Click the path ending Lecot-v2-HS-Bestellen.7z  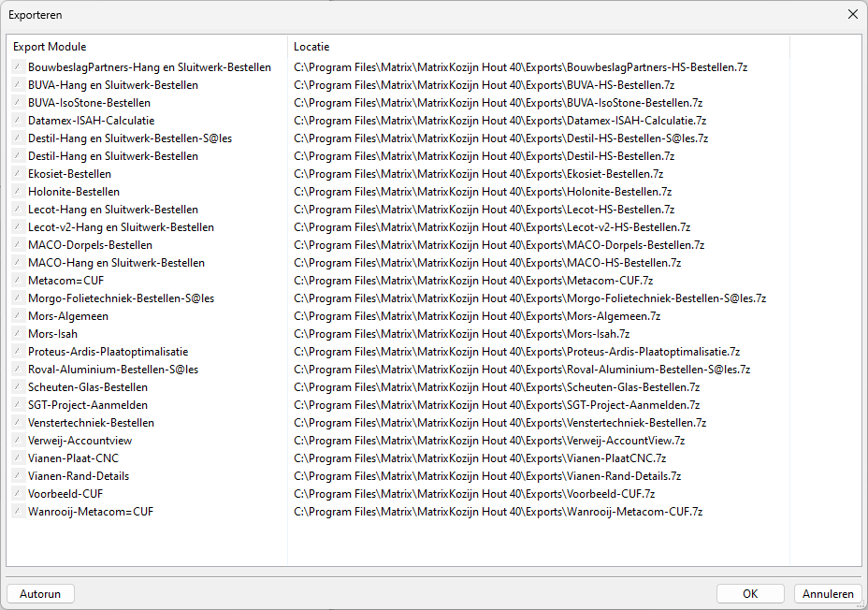coord(492,227)
